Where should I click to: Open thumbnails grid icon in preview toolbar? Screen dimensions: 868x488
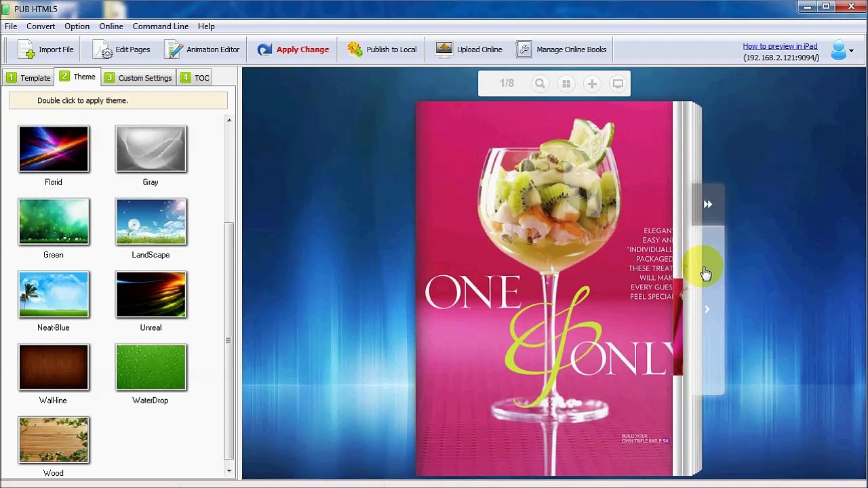[x=566, y=84]
